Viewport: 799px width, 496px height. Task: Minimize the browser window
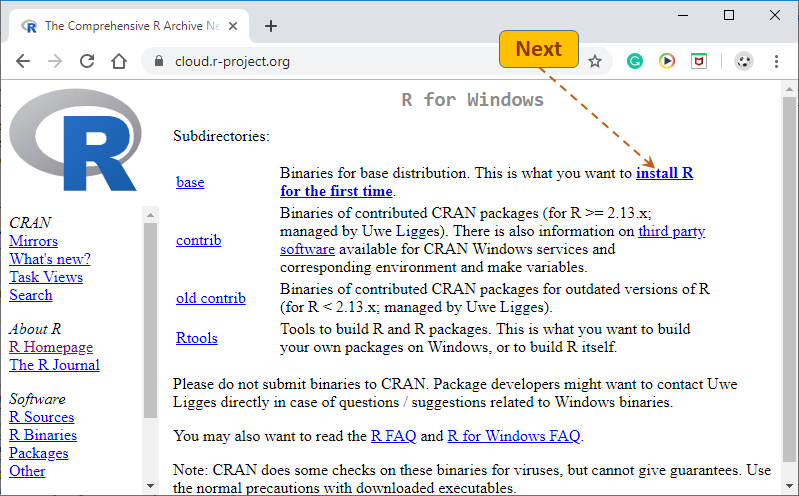pyautogui.click(x=683, y=15)
